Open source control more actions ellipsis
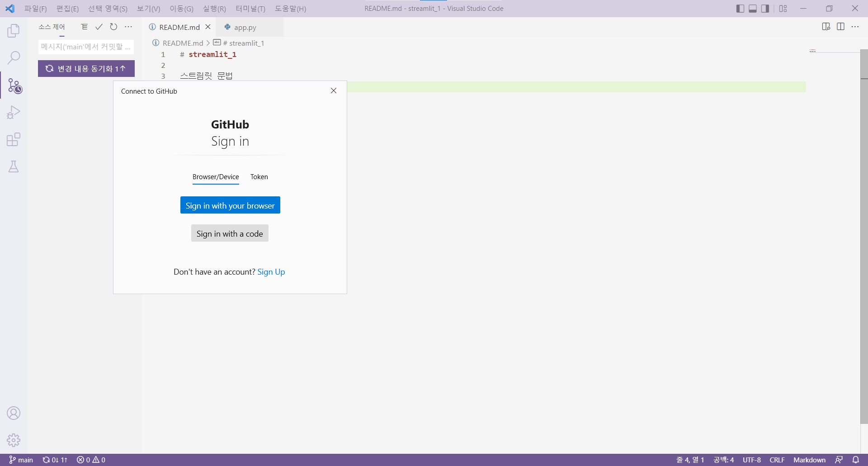The width and height of the screenshot is (868, 466). tap(128, 27)
